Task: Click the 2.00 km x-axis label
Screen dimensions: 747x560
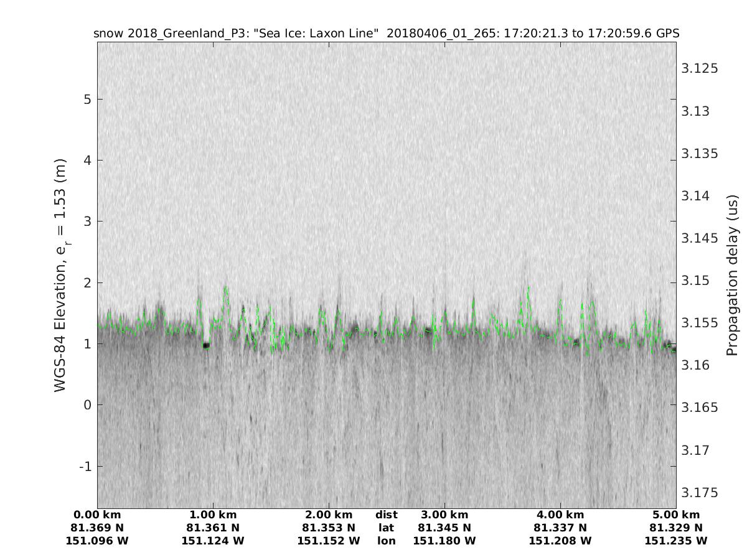Action: click(329, 515)
